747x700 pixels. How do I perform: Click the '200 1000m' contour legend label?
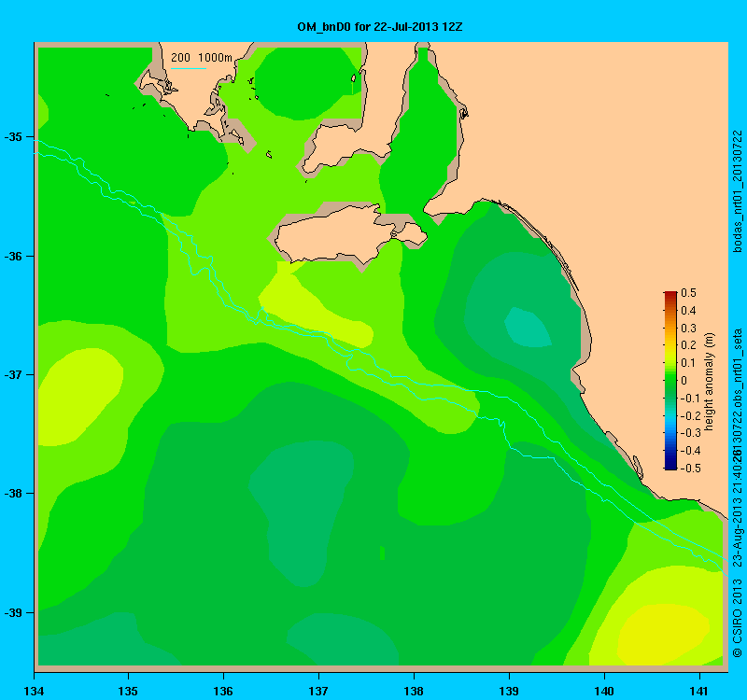click(202, 58)
